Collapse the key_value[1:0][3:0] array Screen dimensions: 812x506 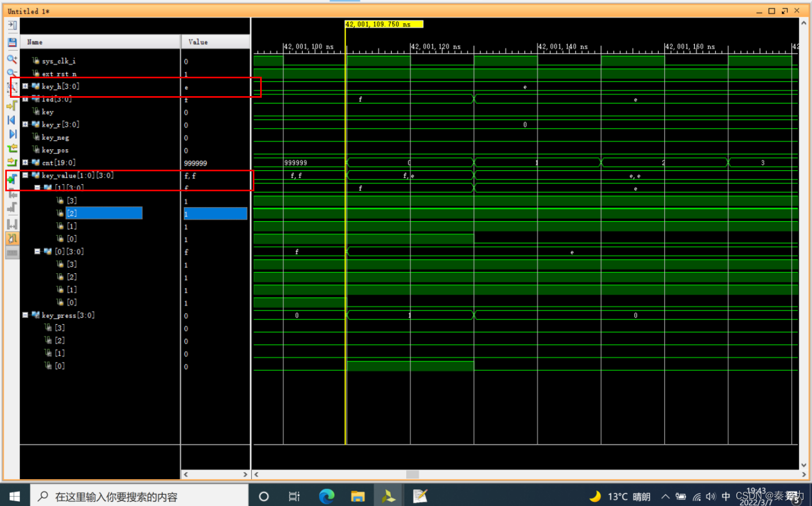click(25, 175)
